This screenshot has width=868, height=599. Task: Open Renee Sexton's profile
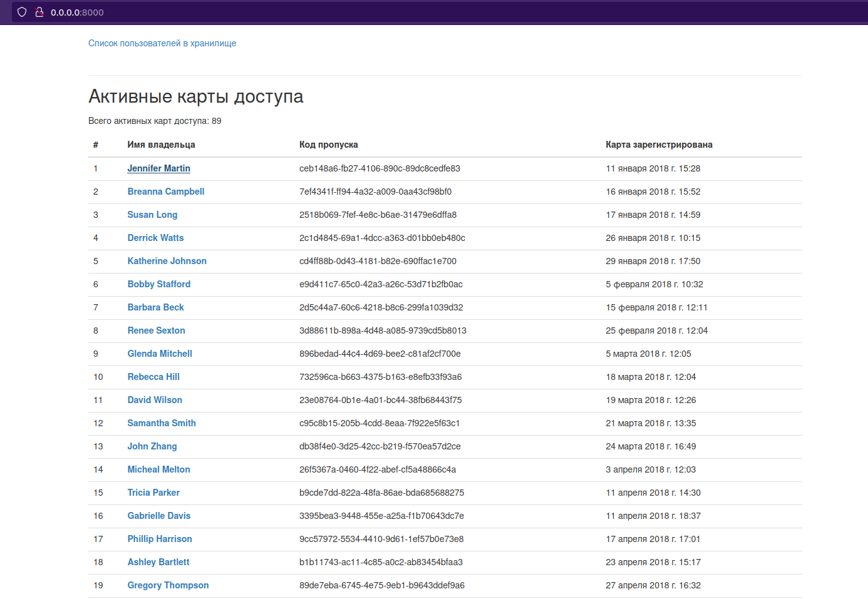click(x=156, y=330)
